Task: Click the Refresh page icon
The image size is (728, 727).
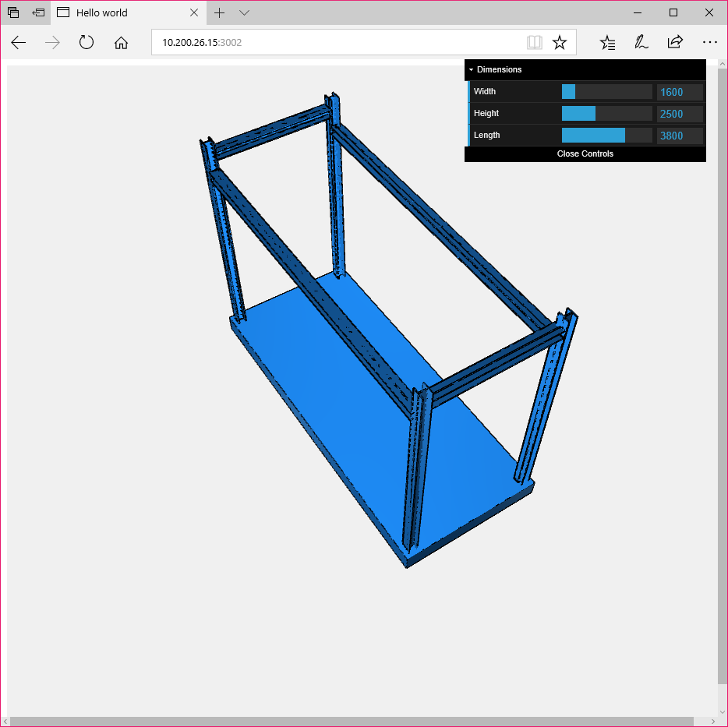Action: pos(87,43)
